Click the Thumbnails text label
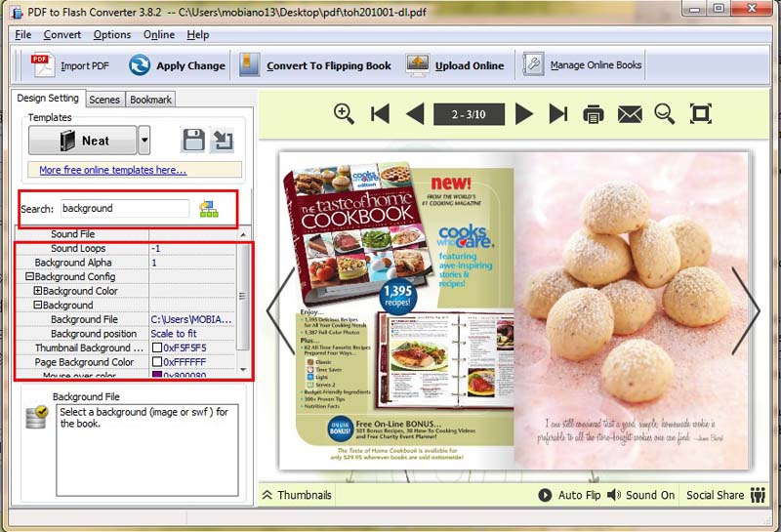 [305, 495]
